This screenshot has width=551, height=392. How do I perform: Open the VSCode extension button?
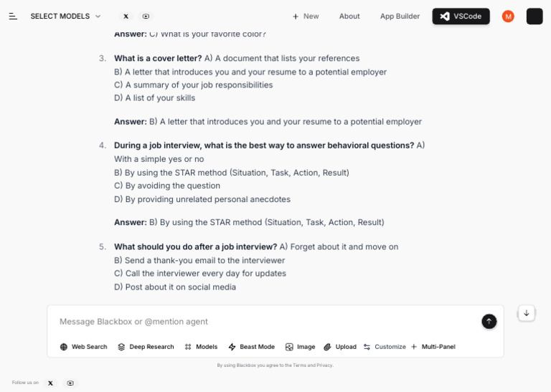(x=461, y=16)
